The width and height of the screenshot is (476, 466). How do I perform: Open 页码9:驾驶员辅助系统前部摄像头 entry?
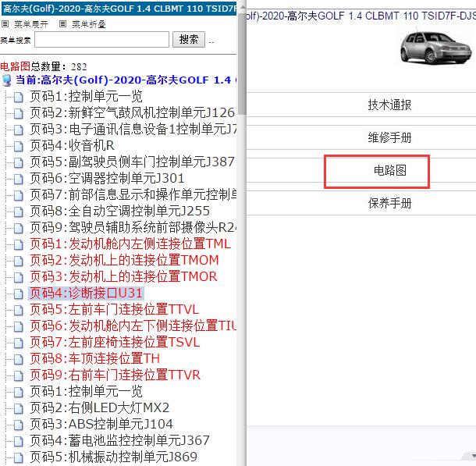(133, 228)
